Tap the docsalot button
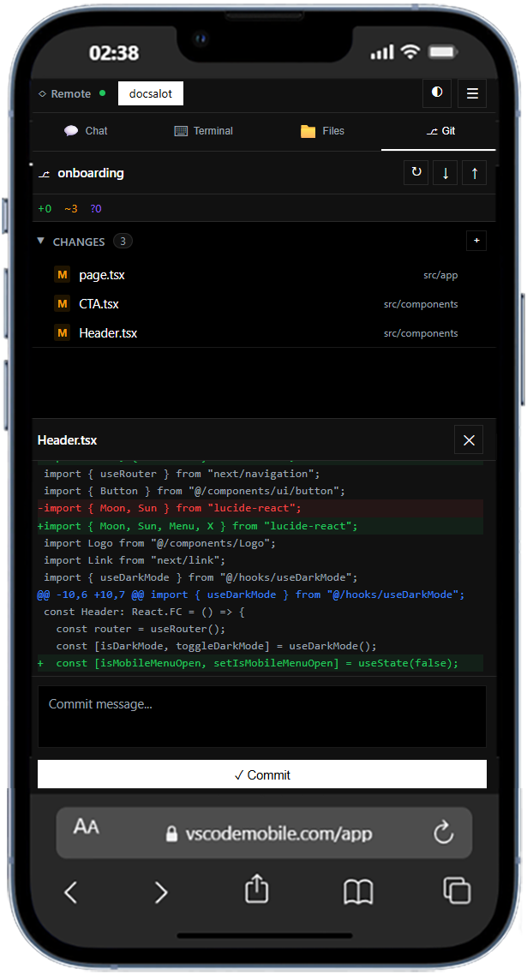Viewport: 527px width, 980px height. [151, 93]
